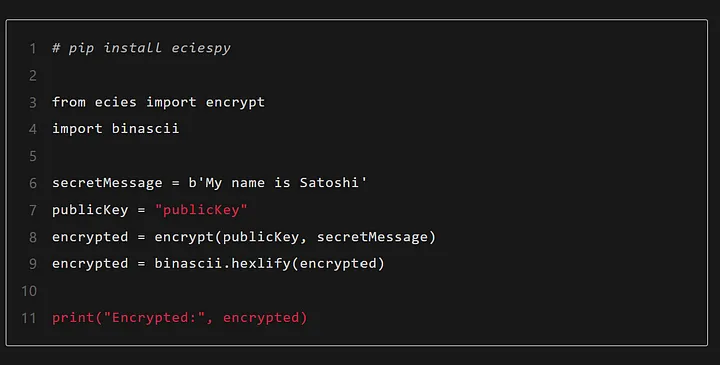The image size is (720, 365).
Task: Click the pip install eciespy comment
Action: tap(141, 48)
